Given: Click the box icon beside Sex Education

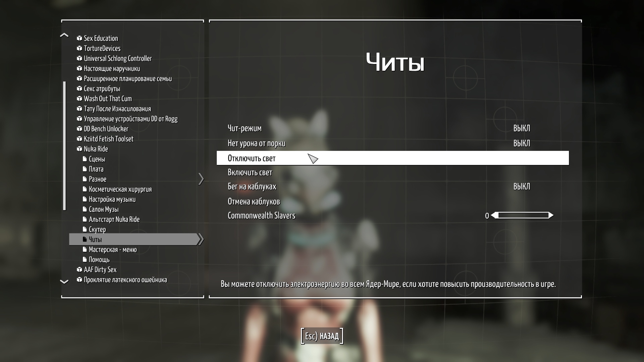Looking at the screenshot, I should pos(79,38).
